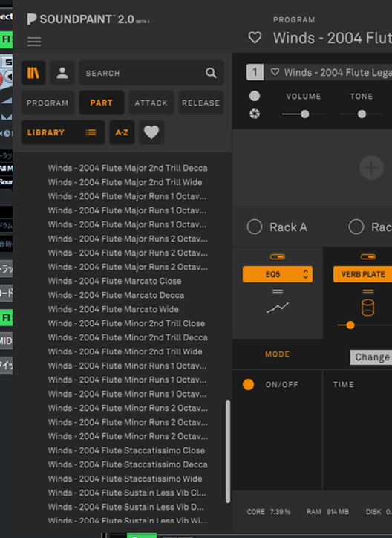
Task: Select part slot number 1
Action: pyautogui.click(x=255, y=72)
